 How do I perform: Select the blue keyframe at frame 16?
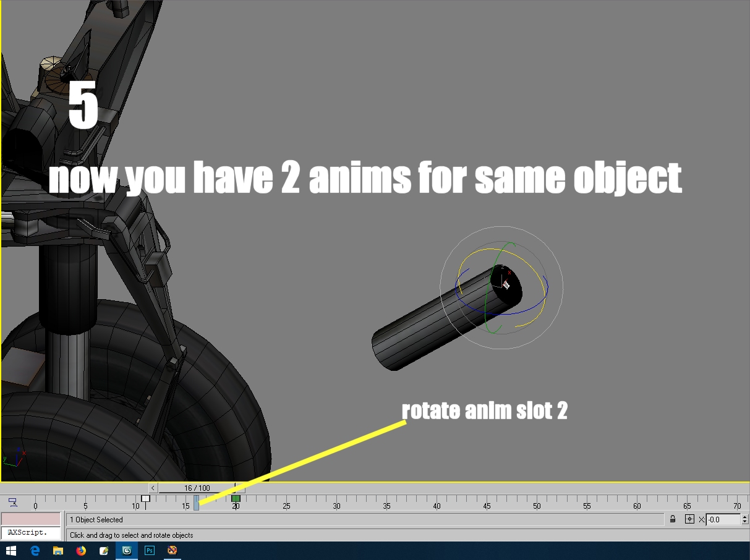[196, 503]
